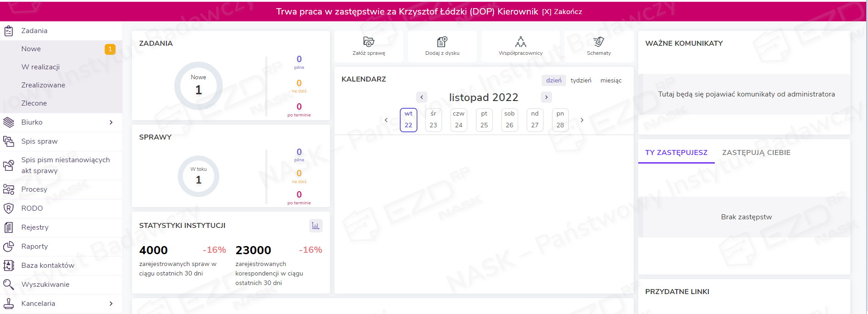Screen dimensions: 868x314
Task: Select the Ty zastępujesz tab
Action: [676, 153]
